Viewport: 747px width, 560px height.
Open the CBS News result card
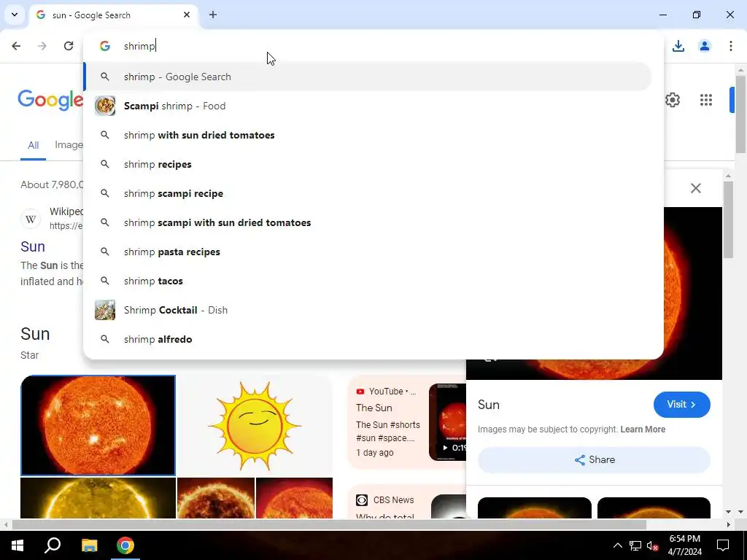(x=407, y=502)
